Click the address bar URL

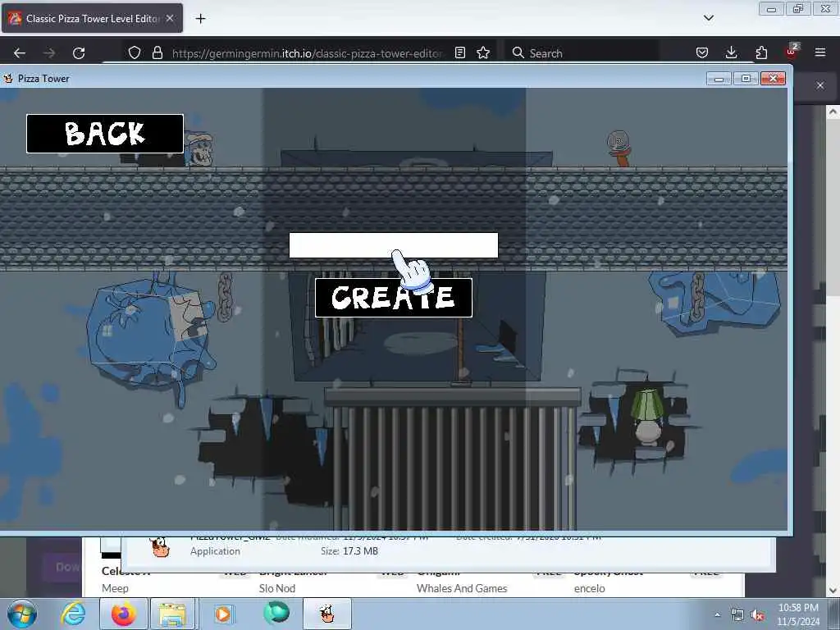pos(307,53)
